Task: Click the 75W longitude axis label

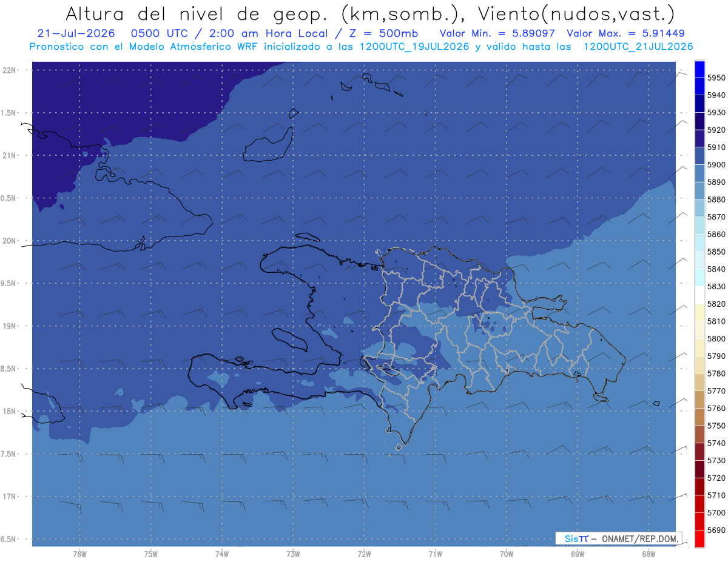Action: click(x=151, y=554)
